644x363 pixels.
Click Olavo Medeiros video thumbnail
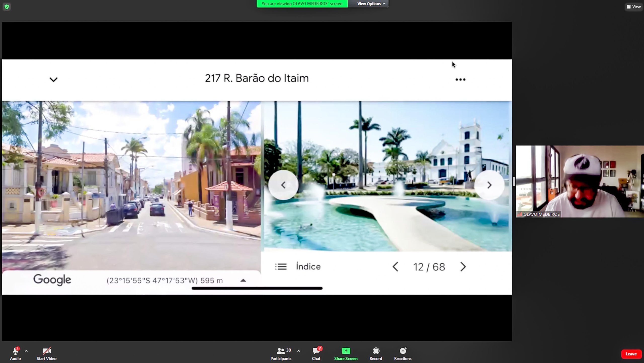[580, 181]
